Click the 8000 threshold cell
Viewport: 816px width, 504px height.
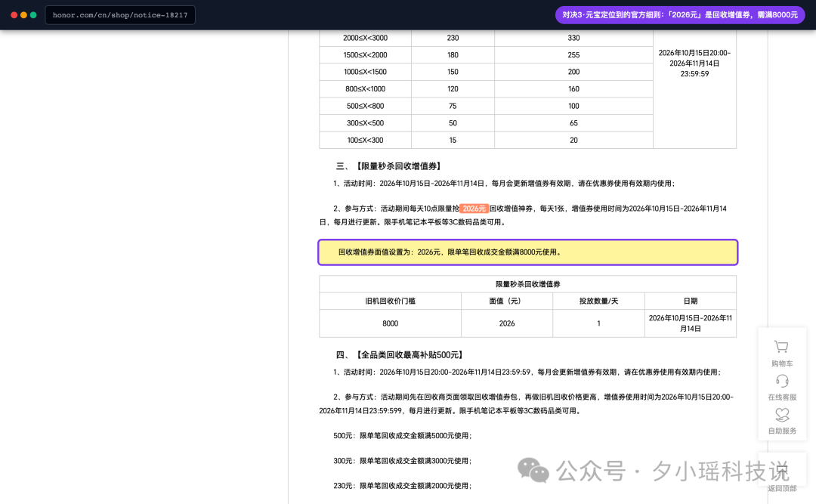tap(391, 323)
